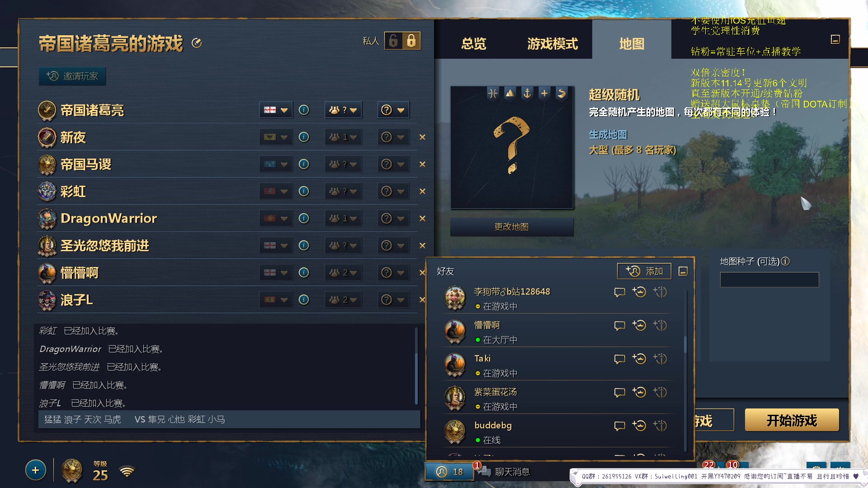Click the 更改地图 button

pos(512,227)
